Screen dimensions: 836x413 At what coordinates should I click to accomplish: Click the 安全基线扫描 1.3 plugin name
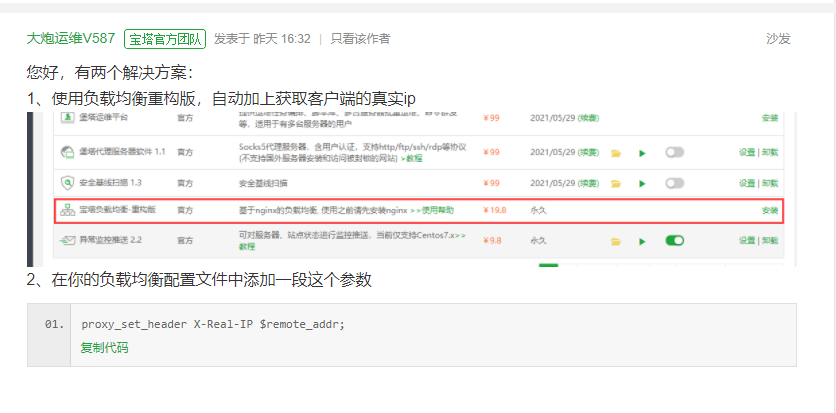[x=110, y=183]
